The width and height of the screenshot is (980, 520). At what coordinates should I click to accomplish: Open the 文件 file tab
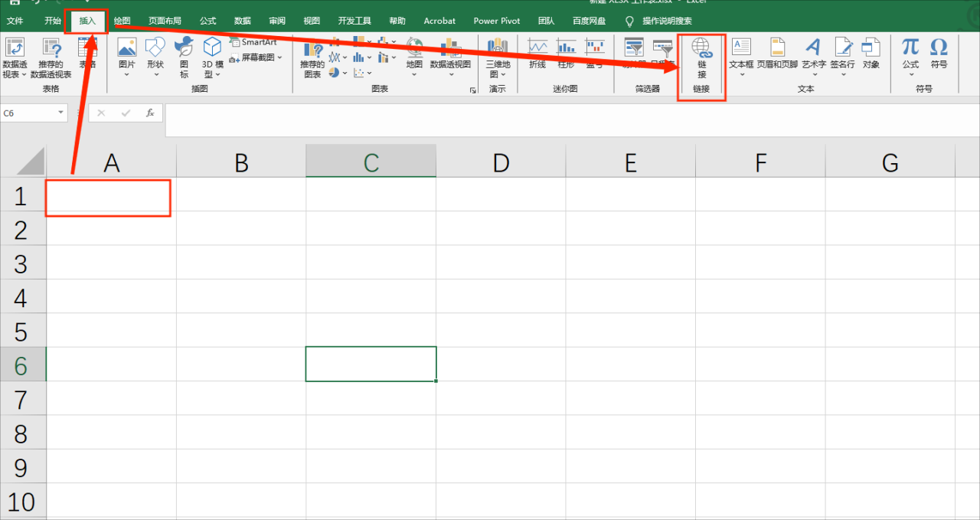(x=15, y=21)
